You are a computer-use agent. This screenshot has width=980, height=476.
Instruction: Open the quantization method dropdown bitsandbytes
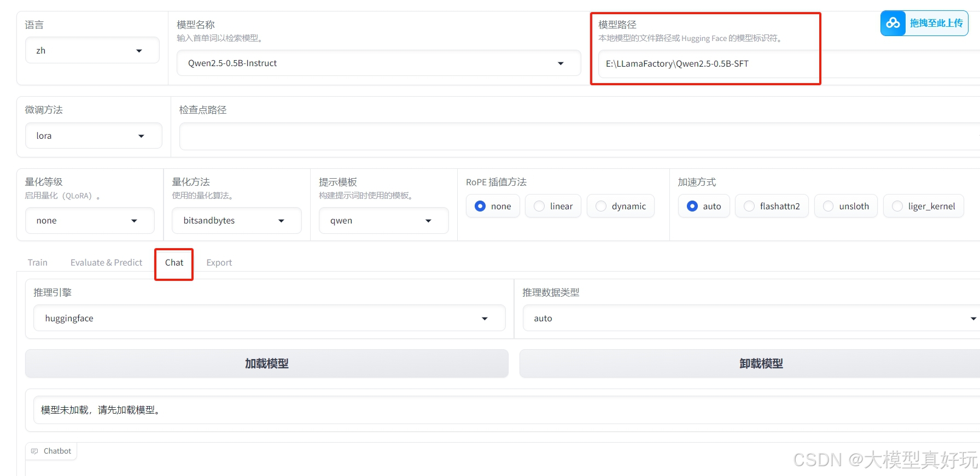click(237, 220)
